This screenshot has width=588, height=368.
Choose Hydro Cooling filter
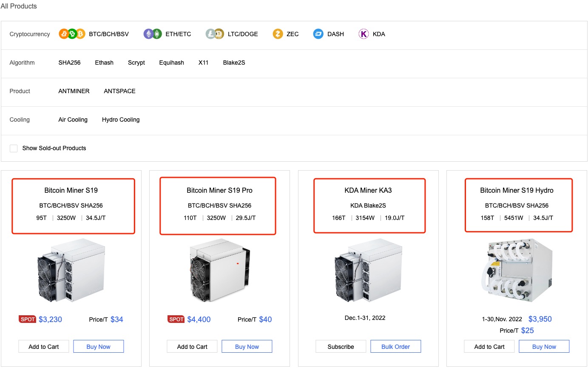[x=121, y=120]
